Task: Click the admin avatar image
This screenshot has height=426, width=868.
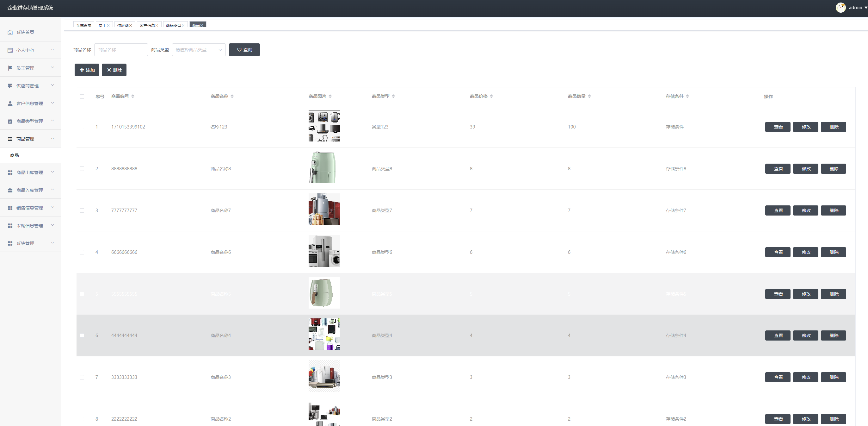Action: 840,7
